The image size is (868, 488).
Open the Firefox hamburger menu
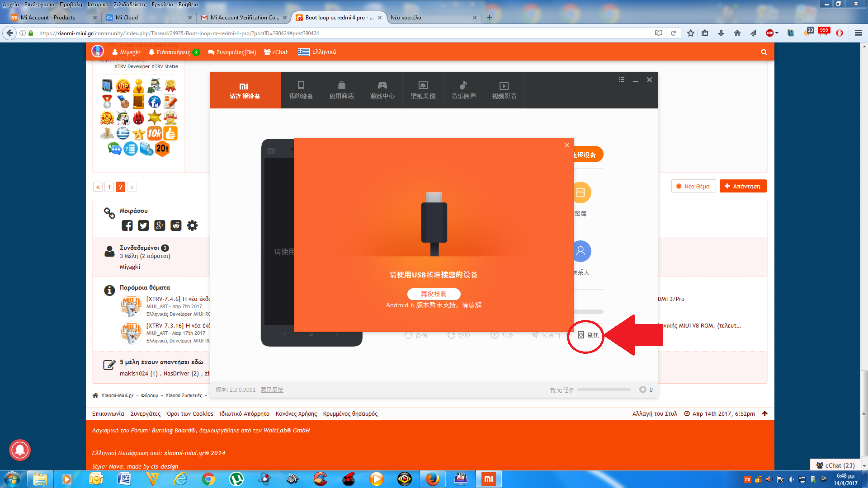pyautogui.click(x=858, y=33)
